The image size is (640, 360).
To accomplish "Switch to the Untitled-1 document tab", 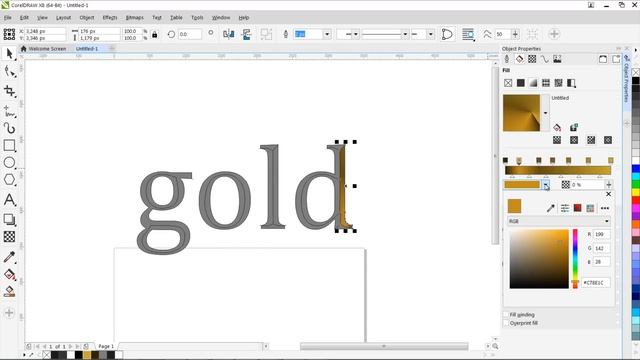I will [87, 49].
